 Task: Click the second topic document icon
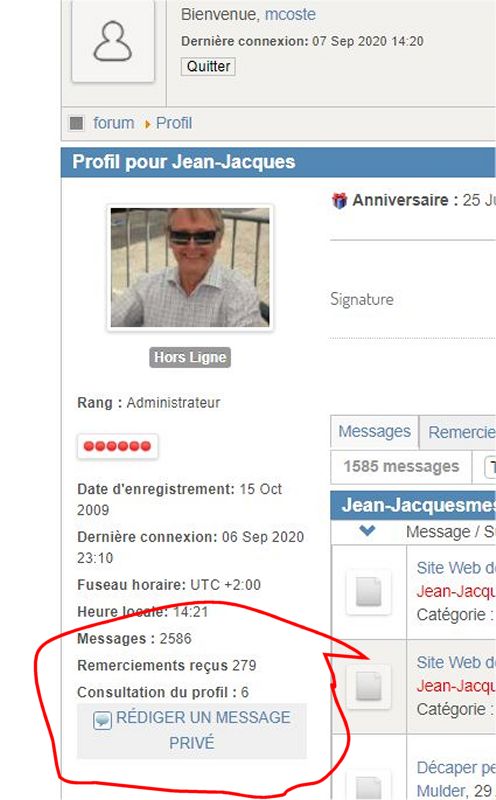(368, 686)
